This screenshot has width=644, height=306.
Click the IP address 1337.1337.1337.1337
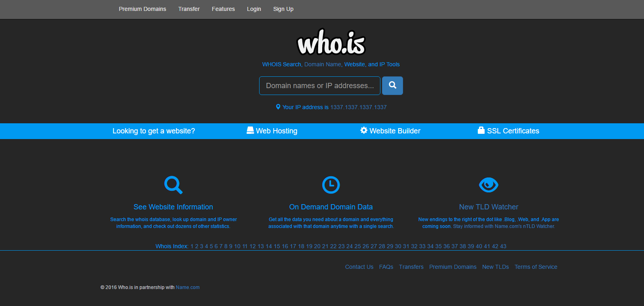coord(359,107)
